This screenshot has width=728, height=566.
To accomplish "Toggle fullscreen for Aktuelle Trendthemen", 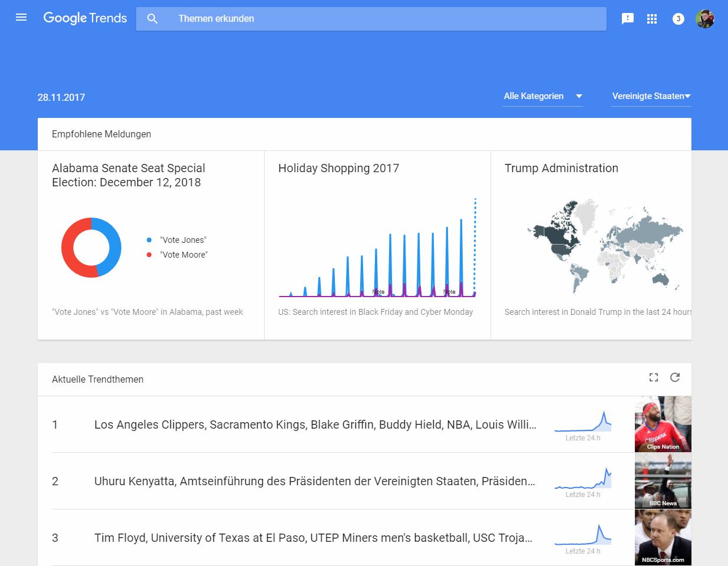I will pos(654,377).
